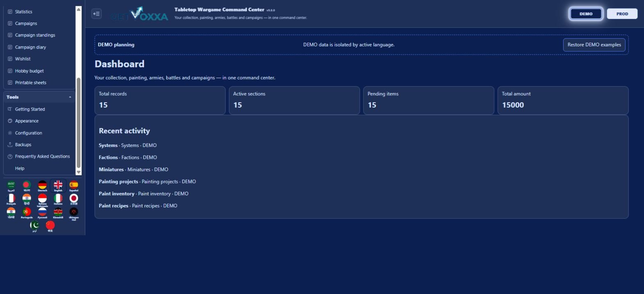Collapse the Tools section header
The width and height of the screenshot is (644, 294).
tap(39, 97)
